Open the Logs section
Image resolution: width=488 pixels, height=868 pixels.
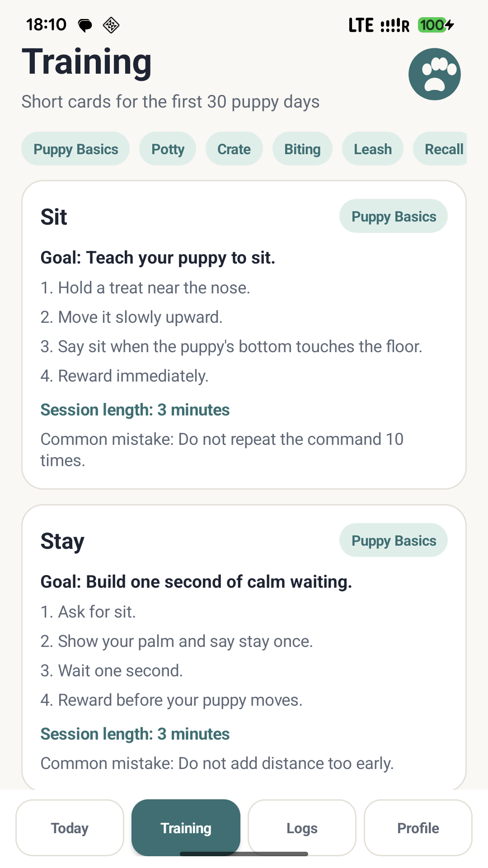coord(302,828)
